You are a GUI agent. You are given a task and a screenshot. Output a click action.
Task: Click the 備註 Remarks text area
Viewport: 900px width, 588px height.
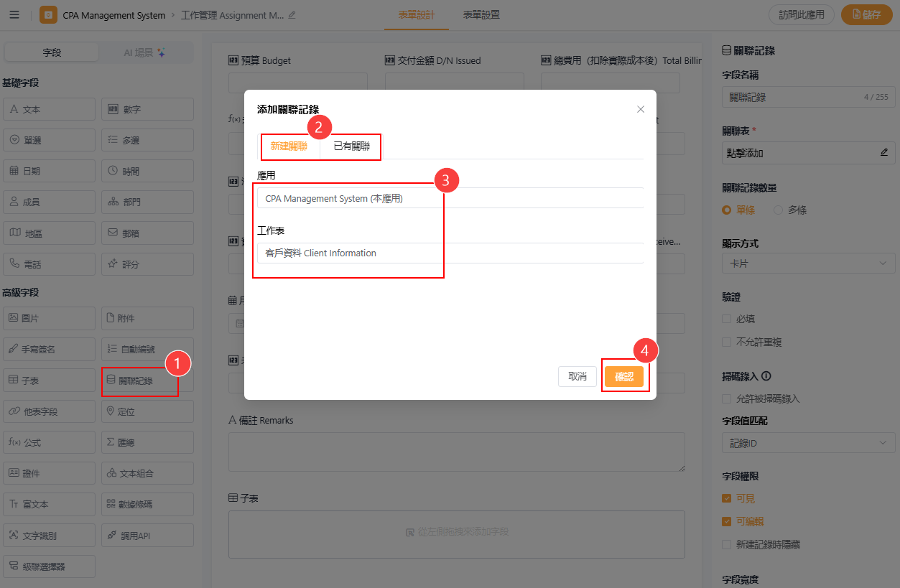point(457,452)
